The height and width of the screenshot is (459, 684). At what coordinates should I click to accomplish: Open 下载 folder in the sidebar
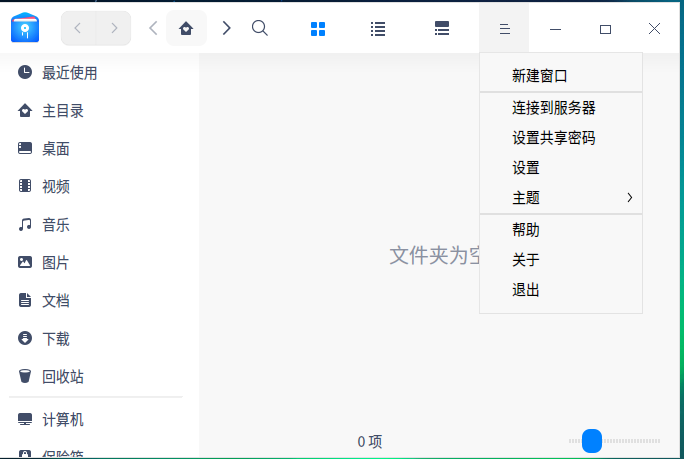pyautogui.click(x=55, y=339)
